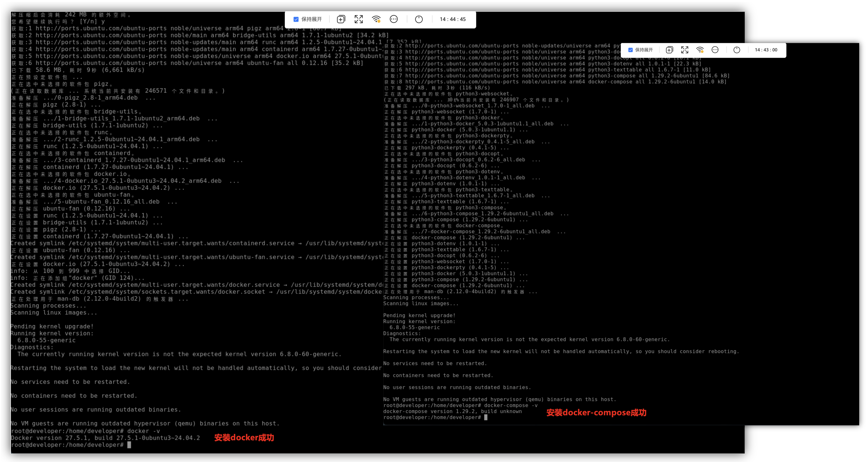Click the 'Created symlink' line for containerd.service
The image size is (868, 462).
(197, 243)
